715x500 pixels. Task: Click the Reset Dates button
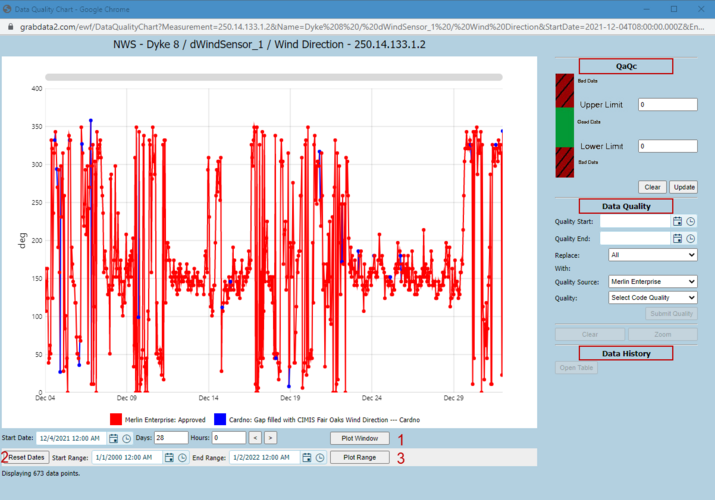(x=26, y=457)
